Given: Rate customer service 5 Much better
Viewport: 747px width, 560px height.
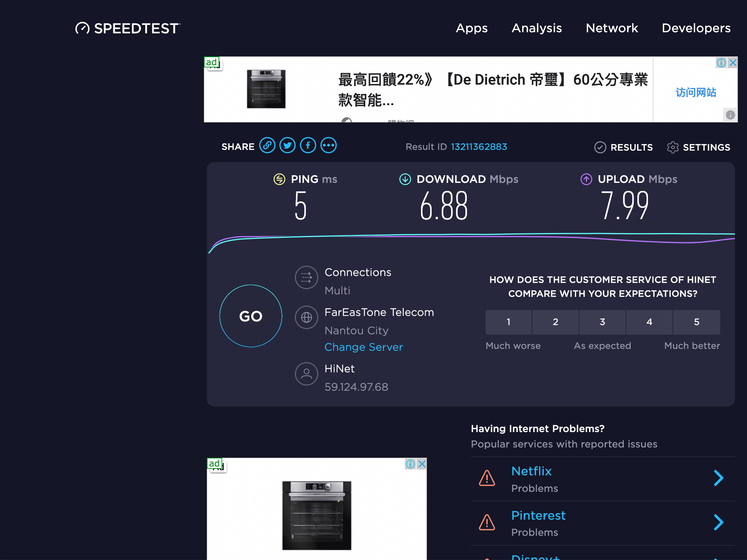Looking at the screenshot, I should [696, 322].
